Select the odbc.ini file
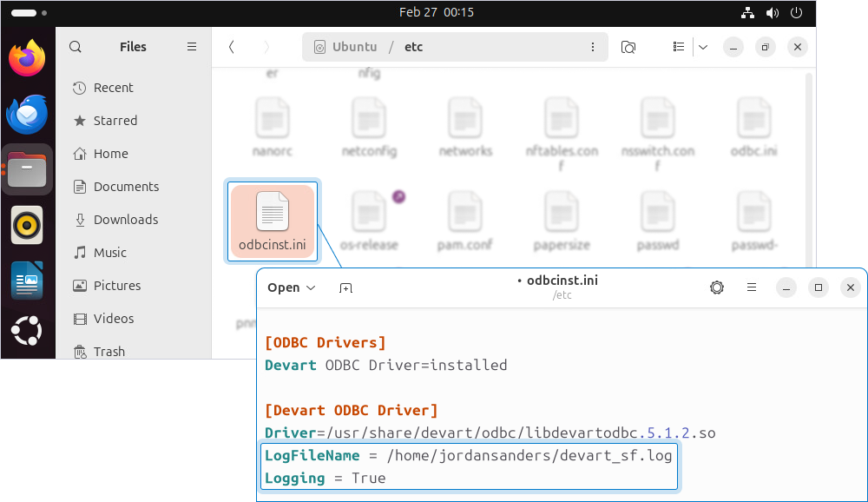The height and width of the screenshot is (502, 868). coord(754,128)
